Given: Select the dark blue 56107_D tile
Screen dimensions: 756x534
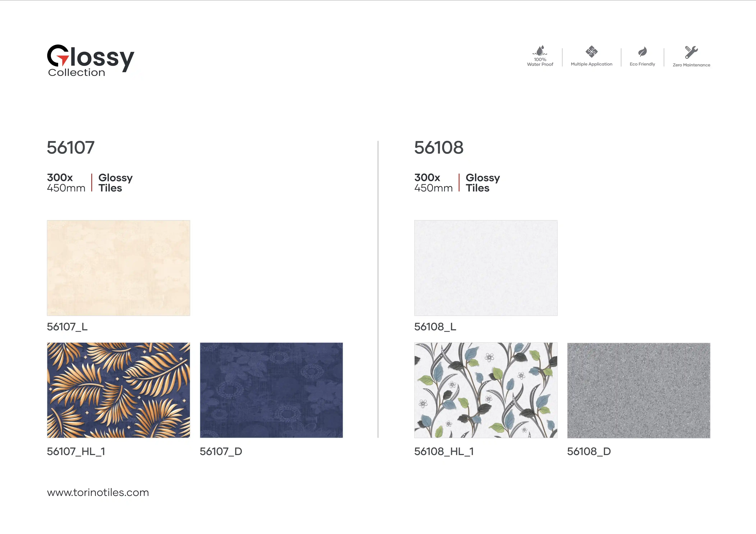Looking at the screenshot, I should (271, 390).
